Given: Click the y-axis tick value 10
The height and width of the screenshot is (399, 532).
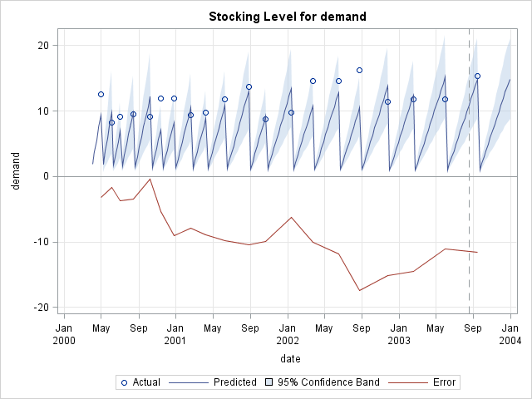Looking at the screenshot, I should (x=43, y=111).
